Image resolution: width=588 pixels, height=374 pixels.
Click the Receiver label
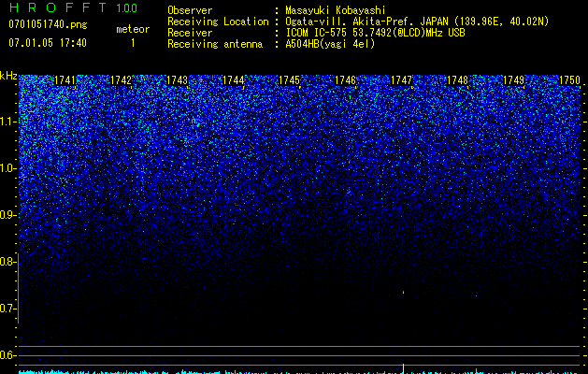point(190,33)
